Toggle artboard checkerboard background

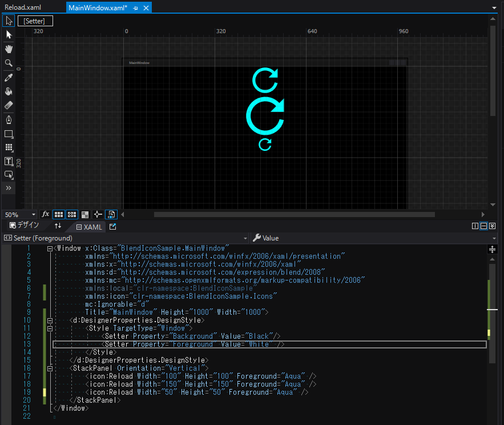coord(85,214)
